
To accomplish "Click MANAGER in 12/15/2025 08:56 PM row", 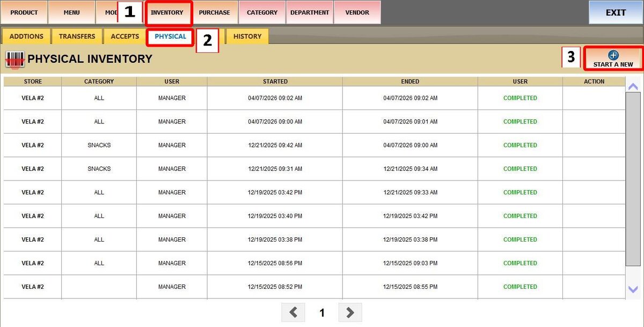I will (x=172, y=264).
